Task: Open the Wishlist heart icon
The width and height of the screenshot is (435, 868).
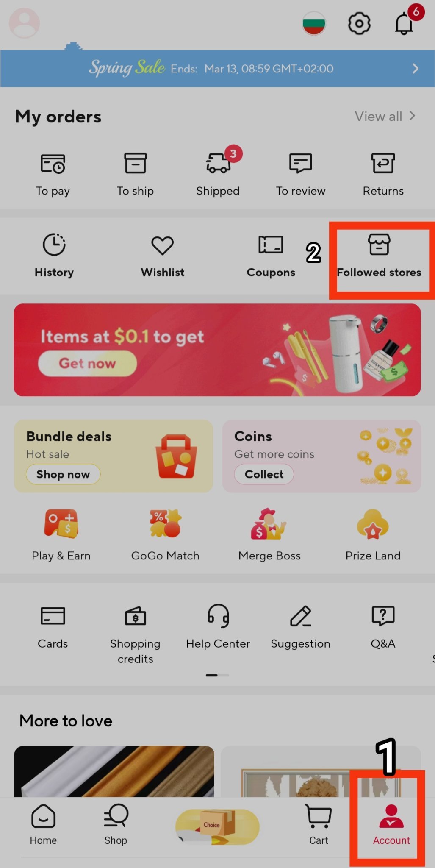Action: [163, 245]
